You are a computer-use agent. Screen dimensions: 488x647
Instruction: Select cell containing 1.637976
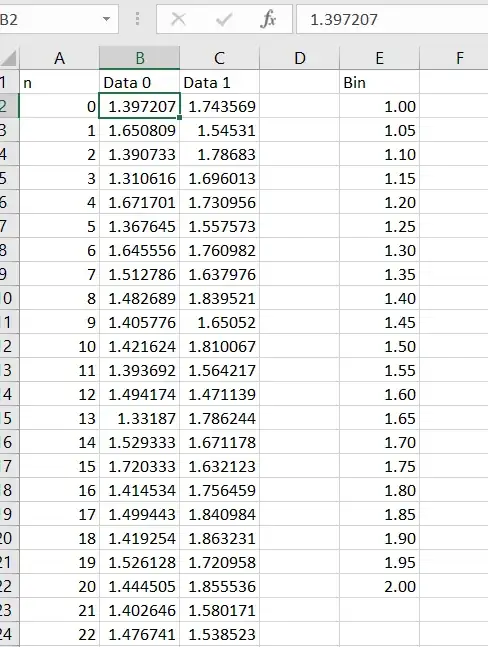[219, 274]
